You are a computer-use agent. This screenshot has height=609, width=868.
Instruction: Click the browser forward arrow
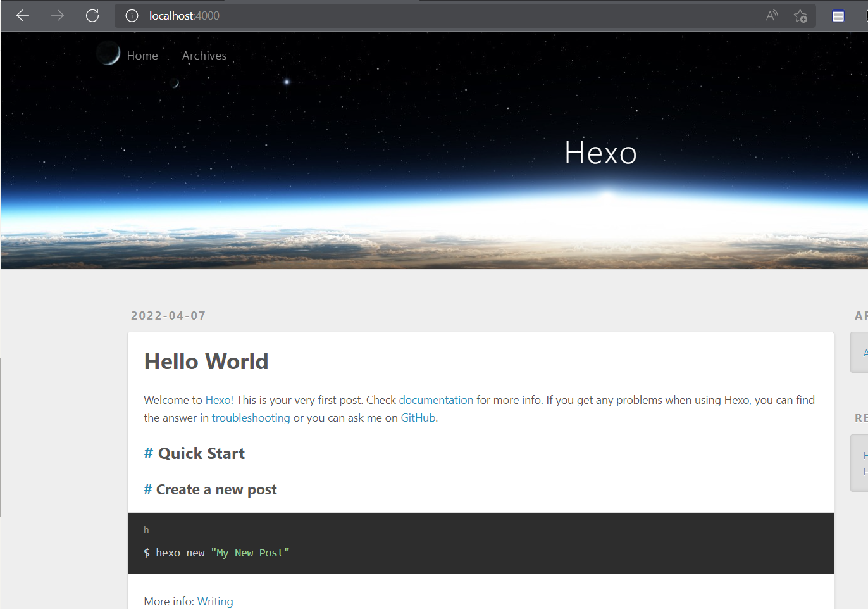coord(58,15)
